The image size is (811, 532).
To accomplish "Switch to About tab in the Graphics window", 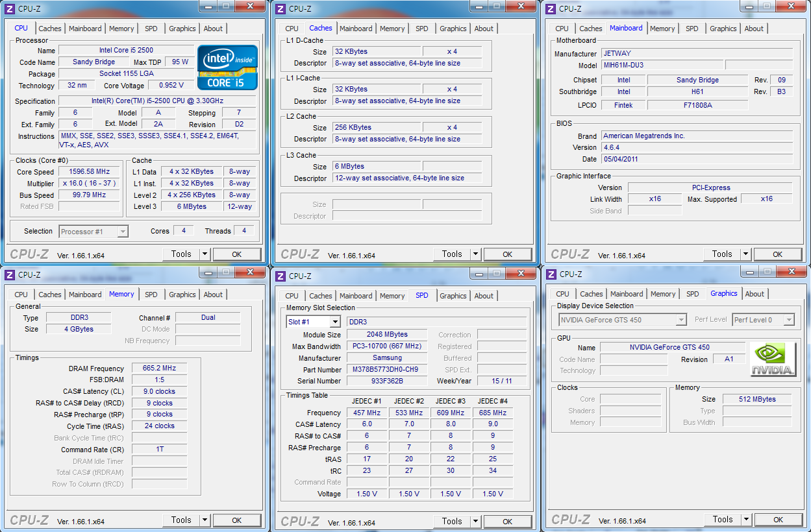I will pos(754,294).
